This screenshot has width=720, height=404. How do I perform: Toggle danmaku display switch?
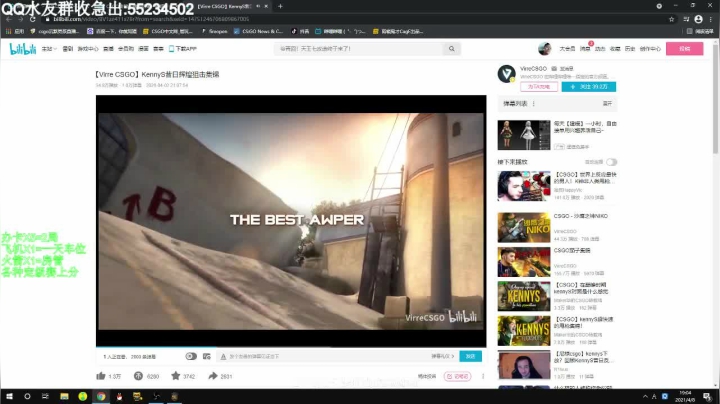pyautogui.click(x=191, y=356)
